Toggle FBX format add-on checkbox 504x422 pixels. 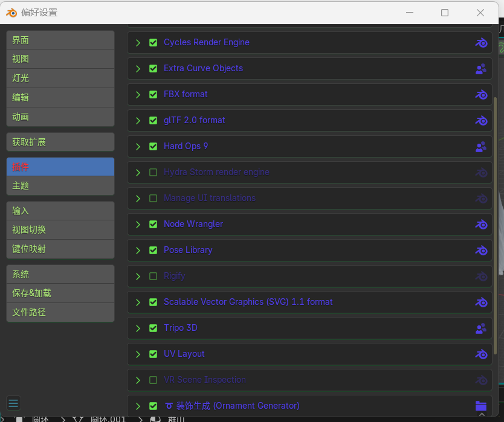coord(153,94)
